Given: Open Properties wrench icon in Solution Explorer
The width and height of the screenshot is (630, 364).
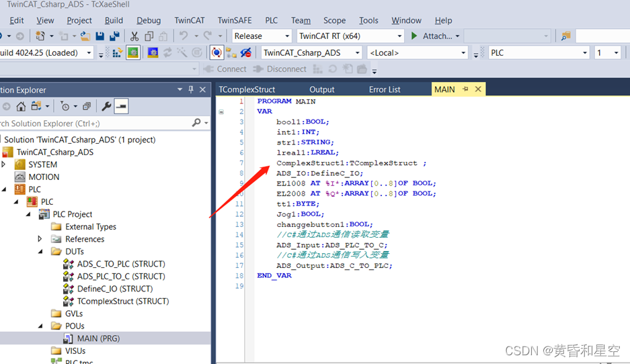Looking at the screenshot, I should click(106, 106).
